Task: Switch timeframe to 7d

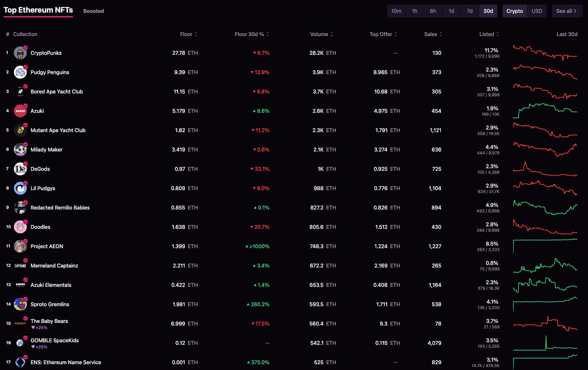Action: [x=470, y=11]
